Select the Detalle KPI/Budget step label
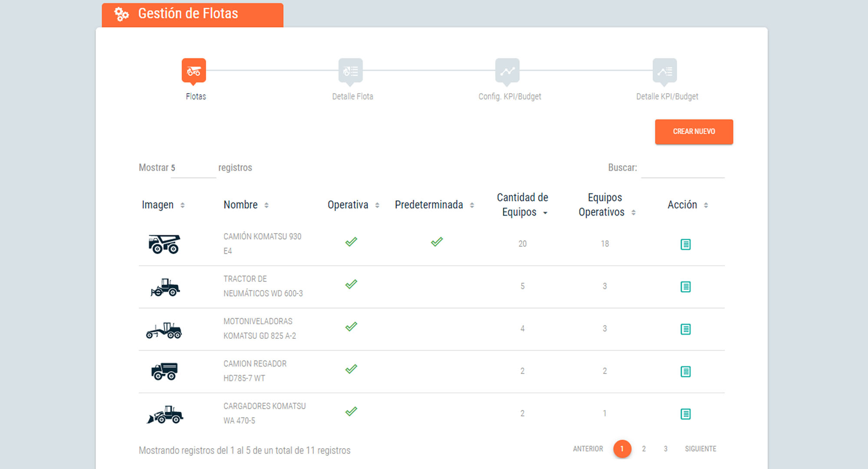868x469 pixels. click(x=667, y=96)
